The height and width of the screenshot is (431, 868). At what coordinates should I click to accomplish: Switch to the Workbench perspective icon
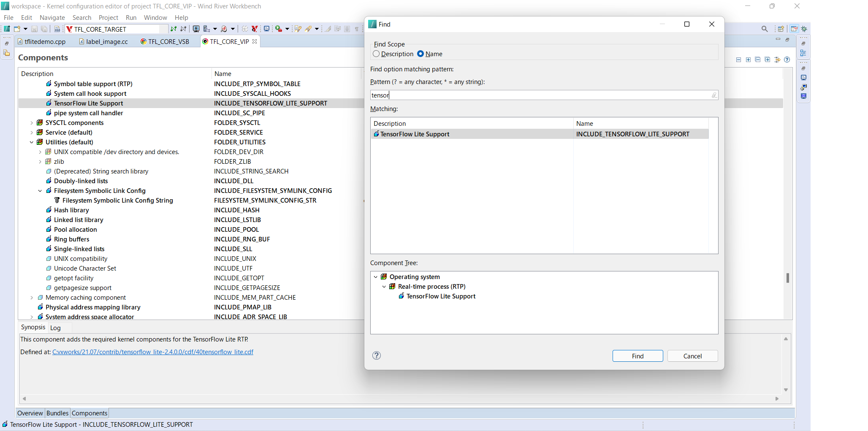794,29
